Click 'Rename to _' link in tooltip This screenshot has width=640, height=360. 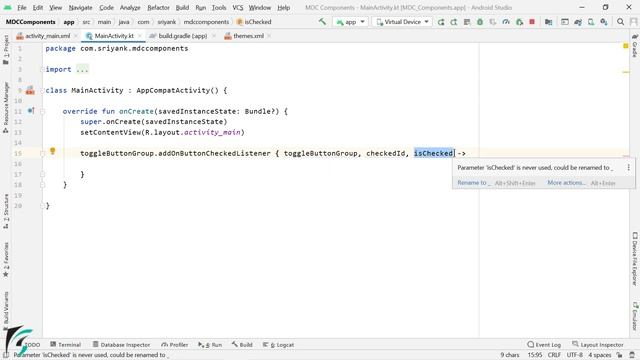(x=473, y=183)
